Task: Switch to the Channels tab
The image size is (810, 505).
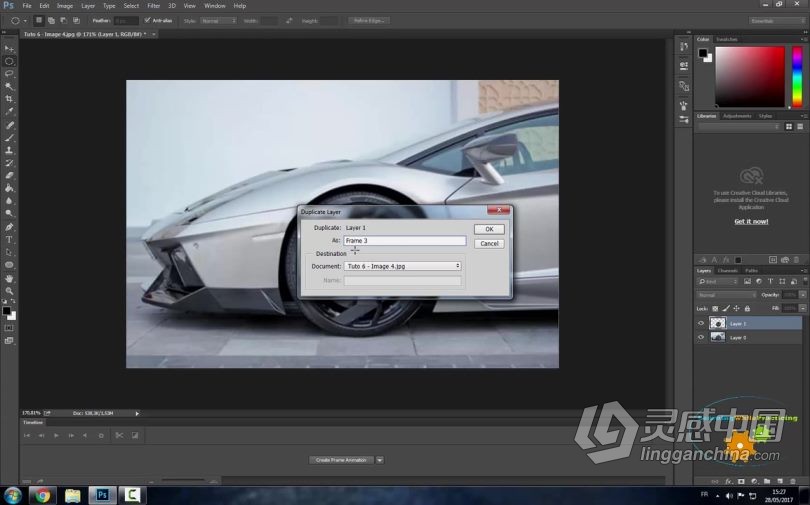Action: (x=727, y=271)
